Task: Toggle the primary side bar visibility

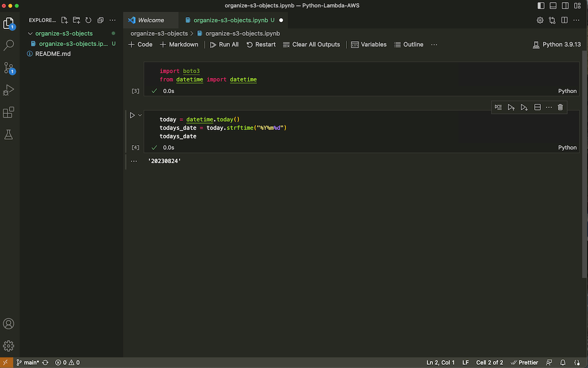Action: (541, 5)
